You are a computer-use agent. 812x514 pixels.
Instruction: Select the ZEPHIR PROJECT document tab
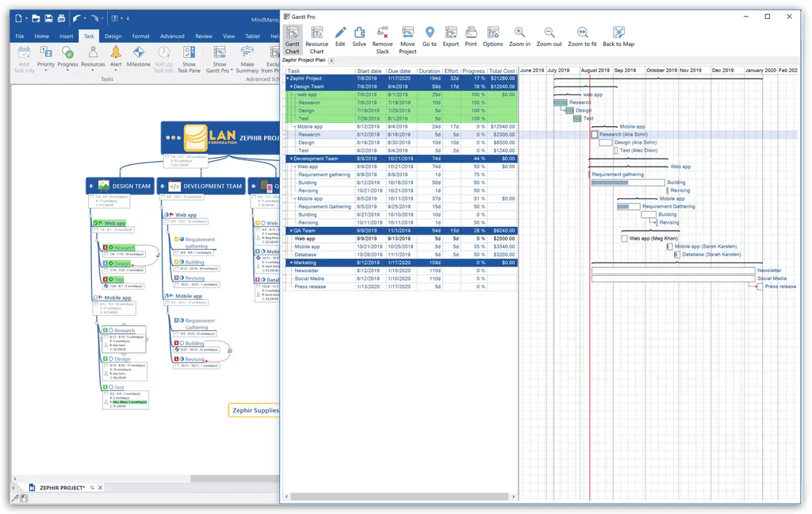coord(62,488)
